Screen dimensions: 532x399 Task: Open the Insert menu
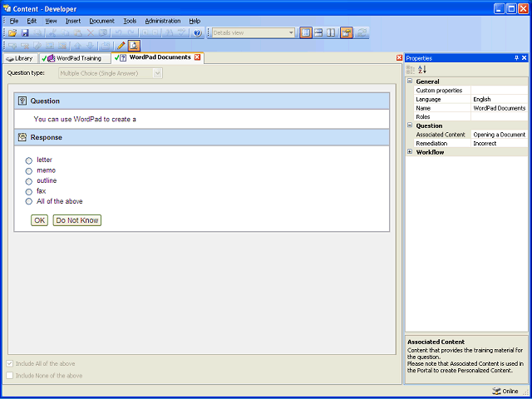(x=73, y=21)
